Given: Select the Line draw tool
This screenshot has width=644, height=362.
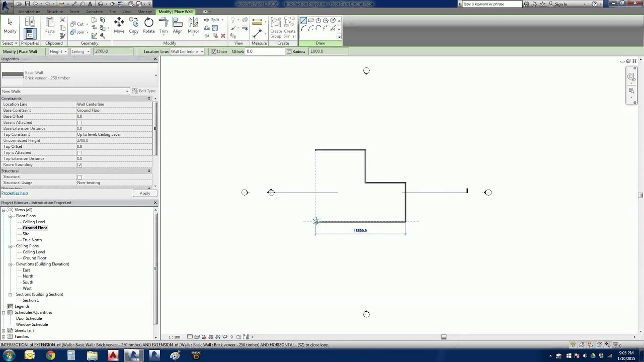Looking at the screenshot, I should coord(303,21).
